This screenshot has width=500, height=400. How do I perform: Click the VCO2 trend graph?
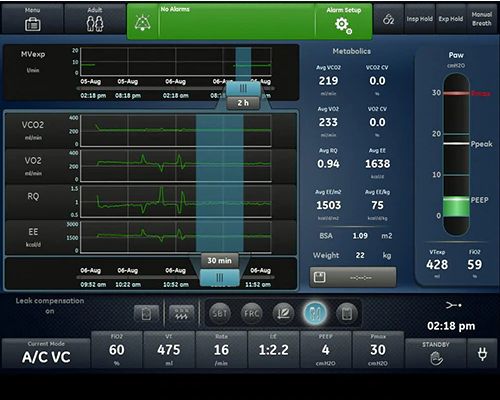point(176,131)
